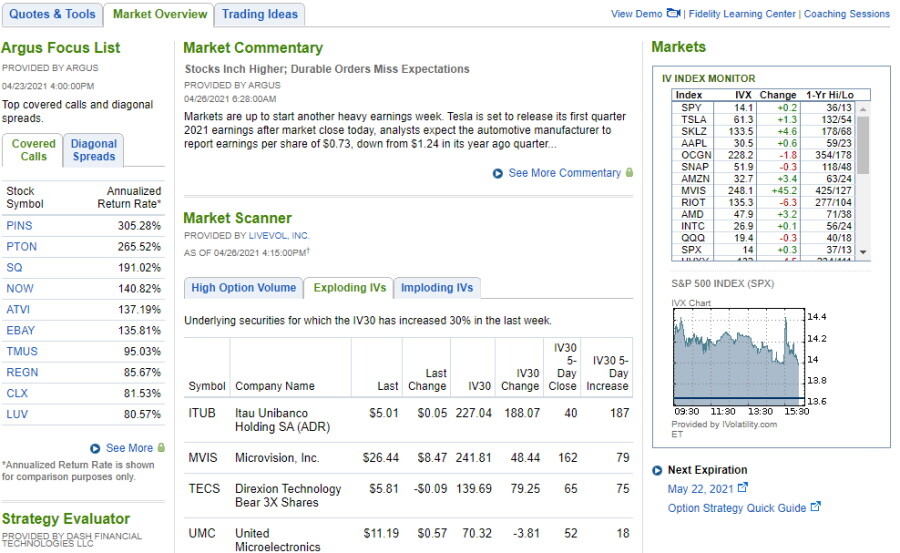This screenshot has height=553, width=900.
Task: Click the arrow icon before Argus See More
Action: pos(95,448)
